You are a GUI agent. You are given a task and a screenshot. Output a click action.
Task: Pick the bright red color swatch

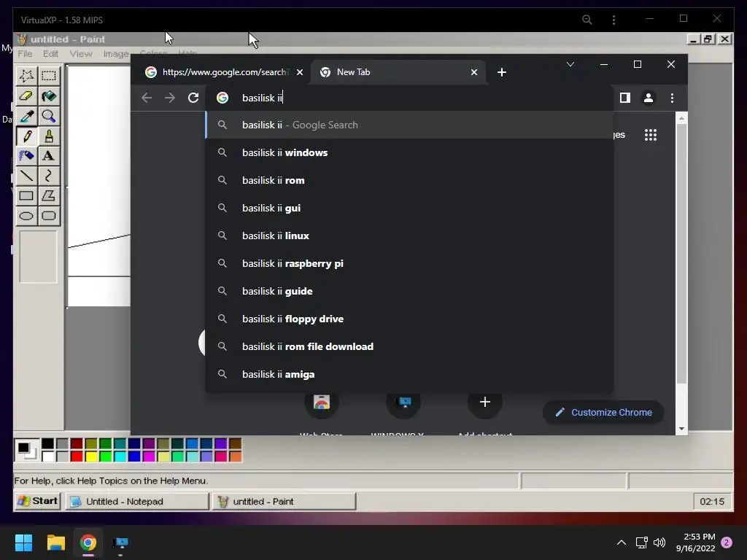click(77, 456)
